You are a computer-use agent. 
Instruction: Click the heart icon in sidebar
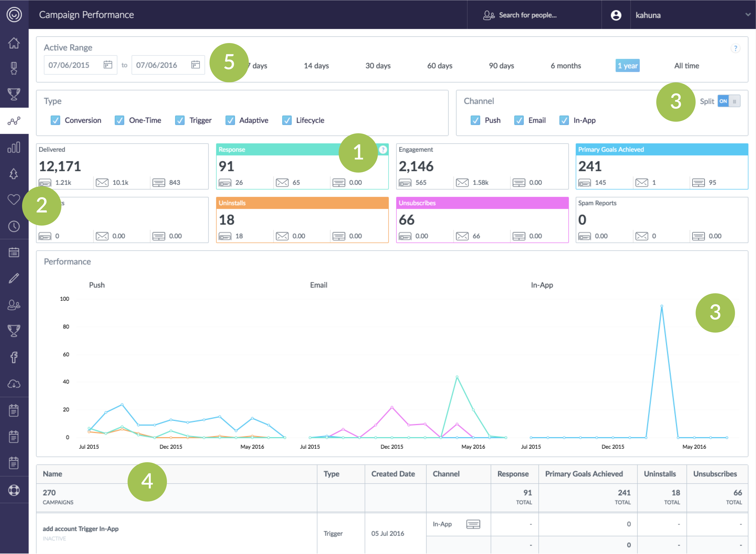pos(14,200)
